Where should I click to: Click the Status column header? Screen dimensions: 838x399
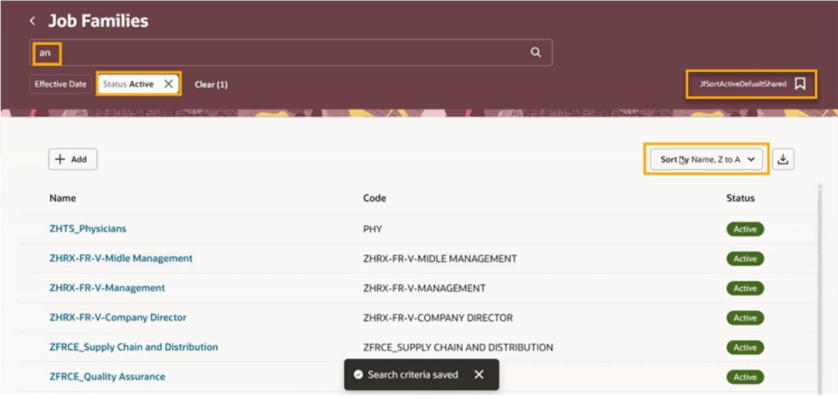click(x=740, y=198)
